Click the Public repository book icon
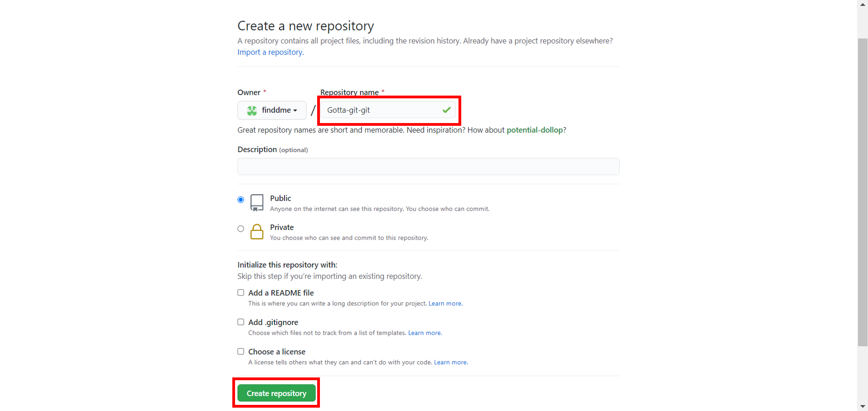Image resolution: width=868 pixels, height=411 pixels. (257, 203)
